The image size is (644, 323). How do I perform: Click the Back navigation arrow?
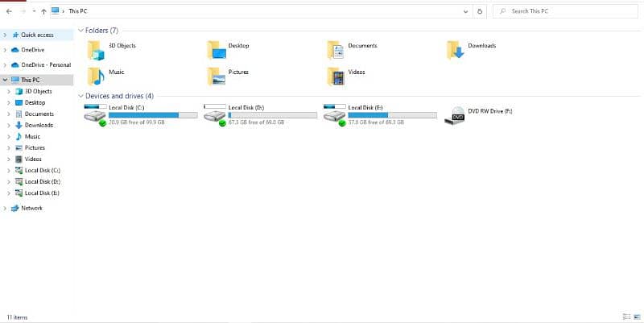click(x=8, y=11)
